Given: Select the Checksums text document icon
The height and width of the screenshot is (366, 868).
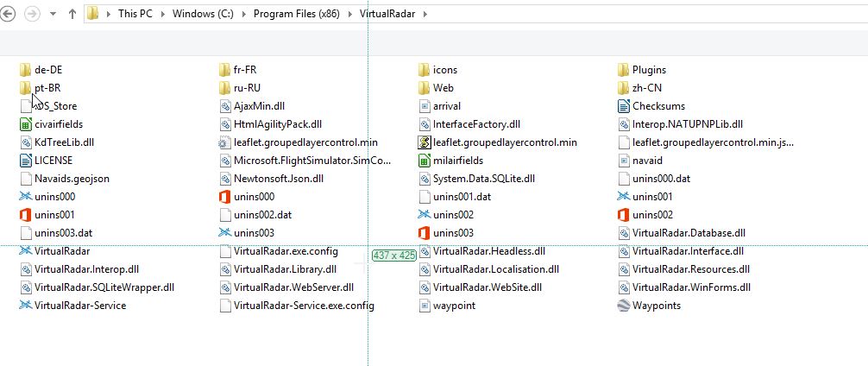Looking at the screenshot, I should (x=623, y=106).
